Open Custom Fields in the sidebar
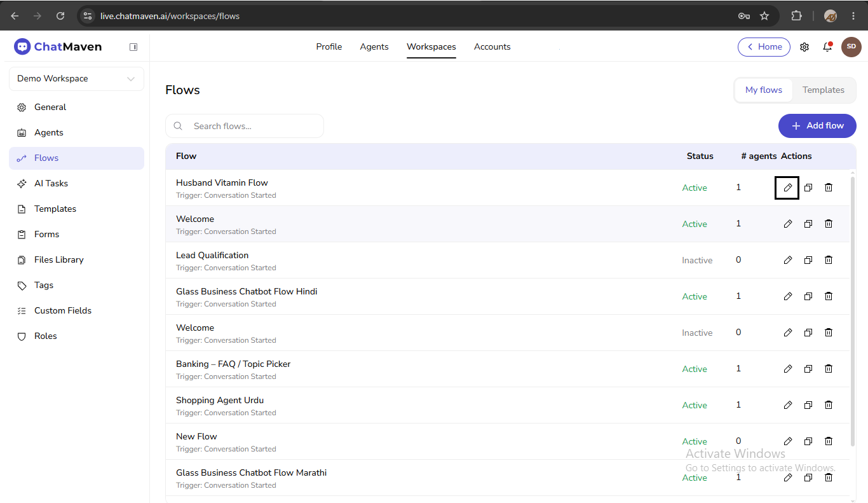 point(76,311)
